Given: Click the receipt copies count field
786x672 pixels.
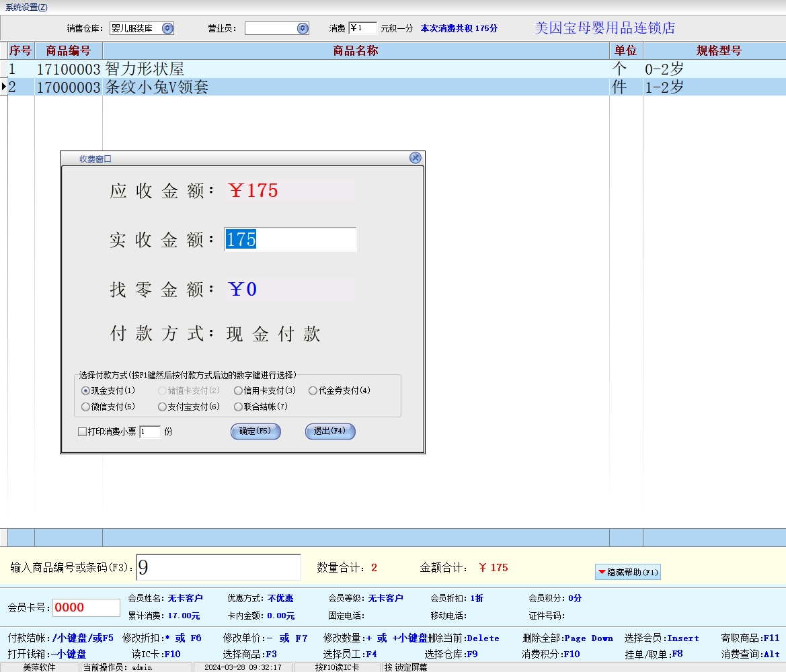Looking at the screenshot, I should pyautogui.click(x=149, y=431).
